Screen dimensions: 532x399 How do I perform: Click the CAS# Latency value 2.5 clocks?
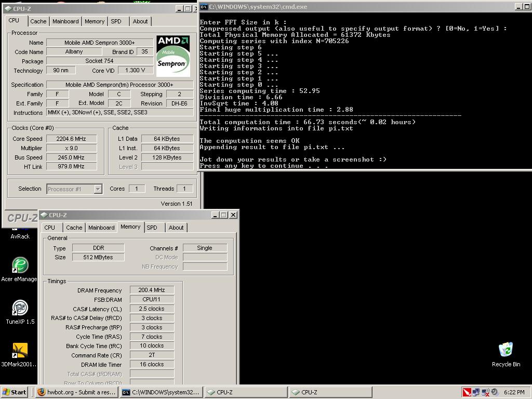(x=152, y=309)
